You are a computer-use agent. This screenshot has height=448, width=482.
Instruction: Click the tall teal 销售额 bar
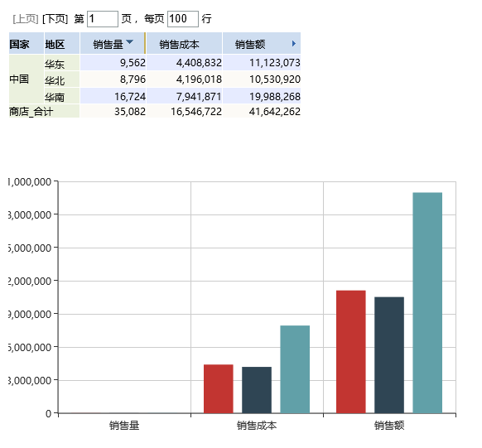(x=427, y=302)
